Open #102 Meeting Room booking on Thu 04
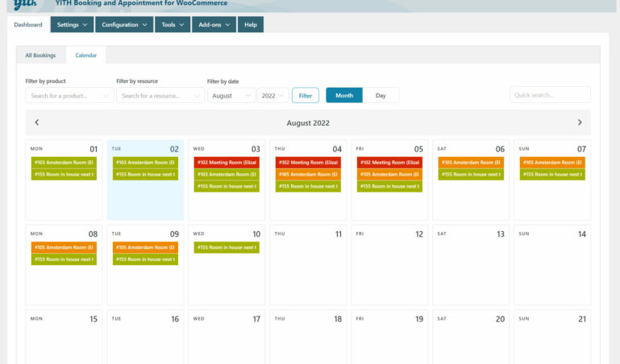The image size is (620, 364). coord(308,162)
